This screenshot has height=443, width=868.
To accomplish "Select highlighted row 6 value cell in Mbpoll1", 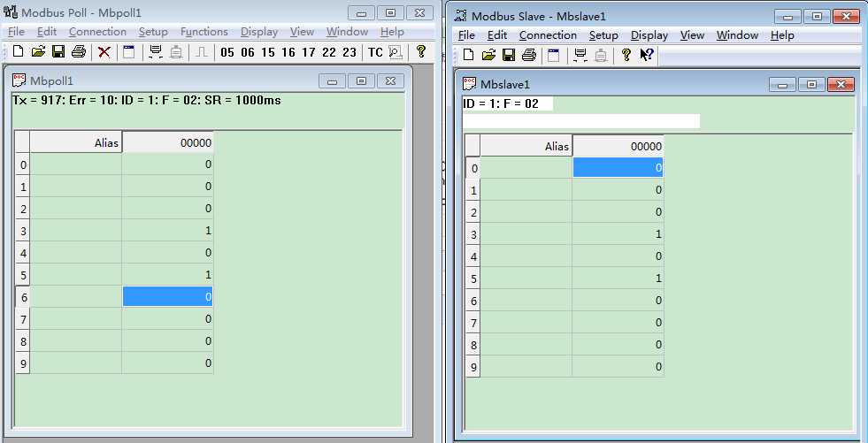I will point(168,297).
